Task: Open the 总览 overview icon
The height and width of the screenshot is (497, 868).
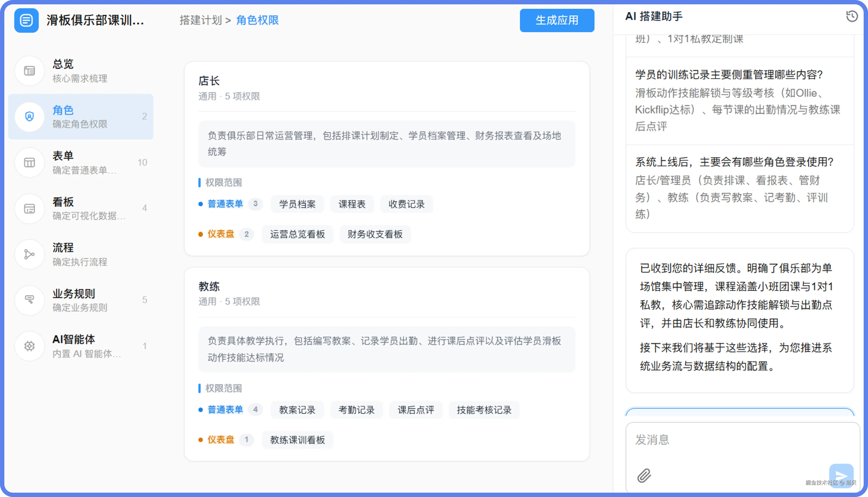Action: click(x=30, y=71)
